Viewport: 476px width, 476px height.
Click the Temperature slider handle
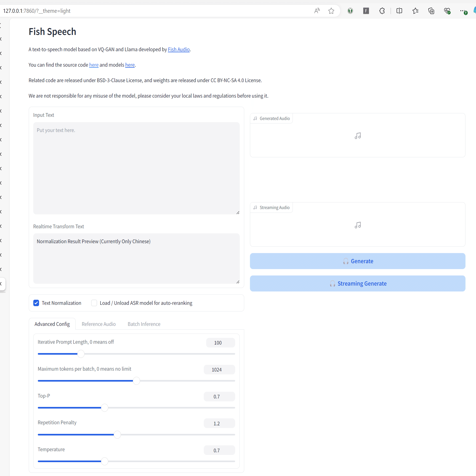[105, 461]
